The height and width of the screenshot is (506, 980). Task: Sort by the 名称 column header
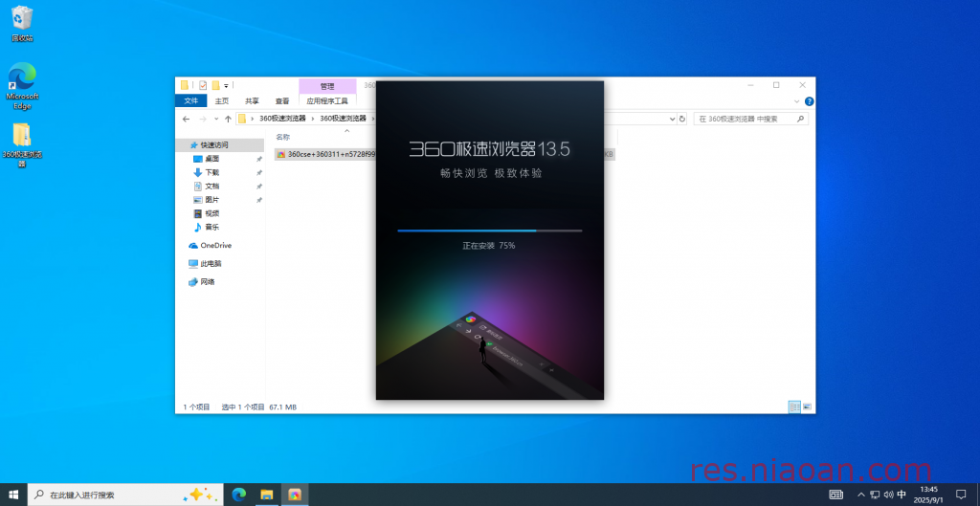282,137
